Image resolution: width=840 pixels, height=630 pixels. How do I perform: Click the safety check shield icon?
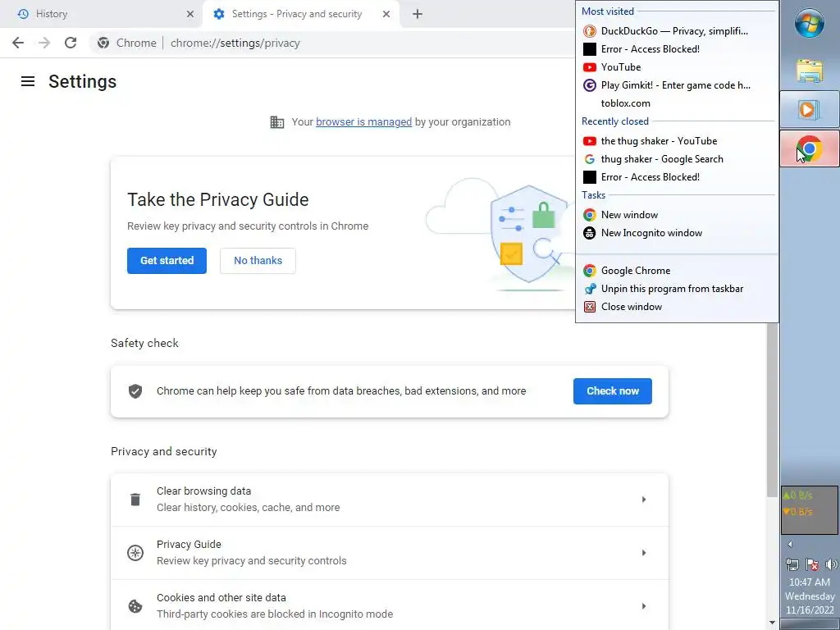pyautogui.click(x=135, y=391)
